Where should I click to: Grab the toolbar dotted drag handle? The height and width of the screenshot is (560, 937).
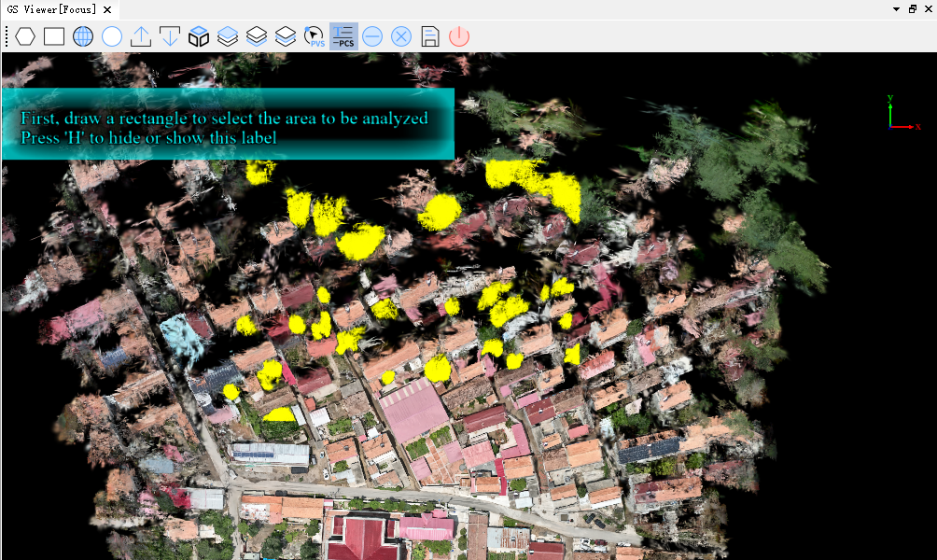(x=6, y=36)
